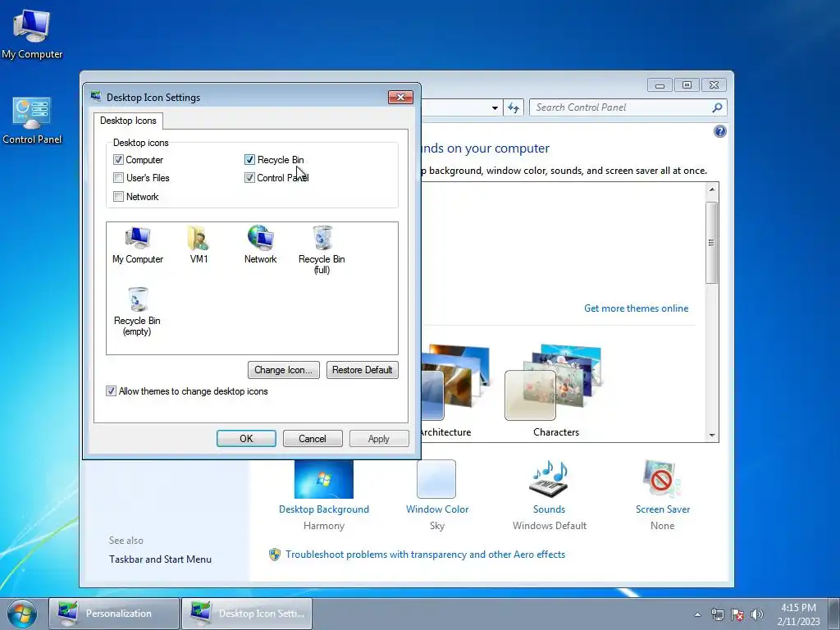Select the Recycle Bin (full) icon
Viewport: 840px width, 630px height.
[322, 249]
